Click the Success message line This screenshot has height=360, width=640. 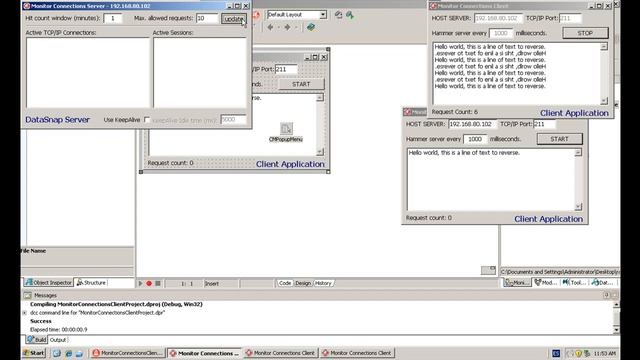41,321
